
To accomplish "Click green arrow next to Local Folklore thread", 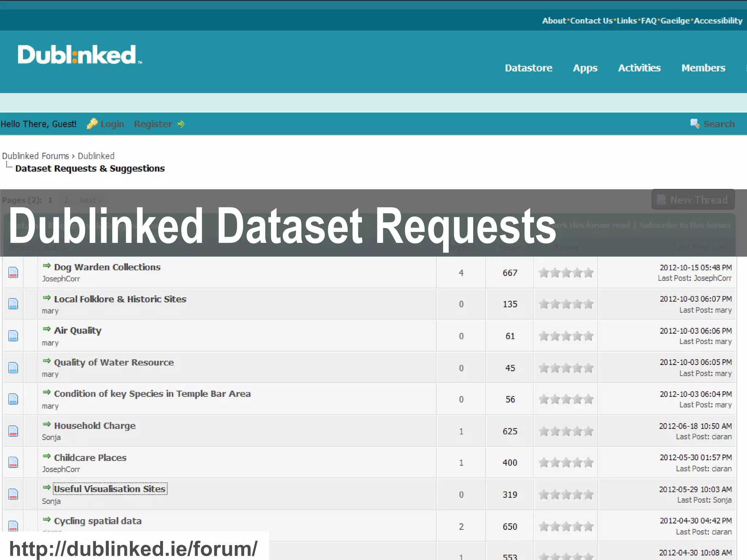I will 47,298.
